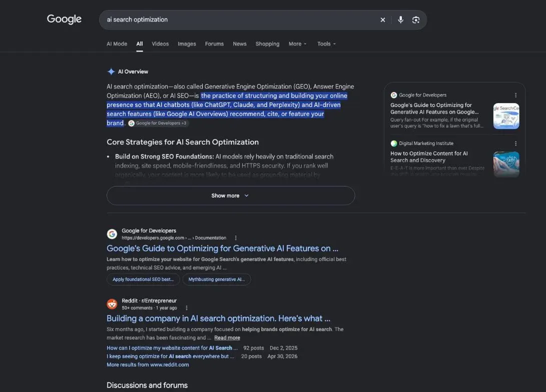Switch to Videos tab
Viewport: 546px width, 392px height.
point(160,44)
